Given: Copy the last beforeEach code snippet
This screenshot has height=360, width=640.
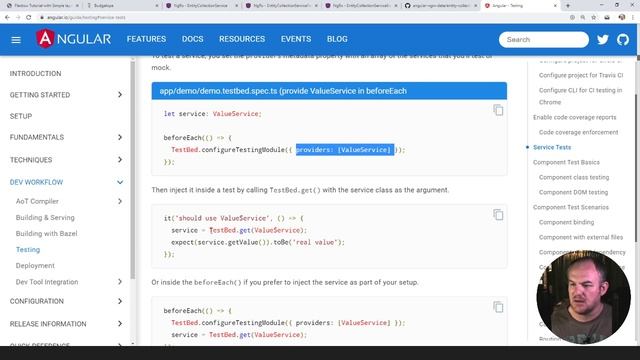Looking at the screenshot, I should pyautogui.click(x=498, y=307).
